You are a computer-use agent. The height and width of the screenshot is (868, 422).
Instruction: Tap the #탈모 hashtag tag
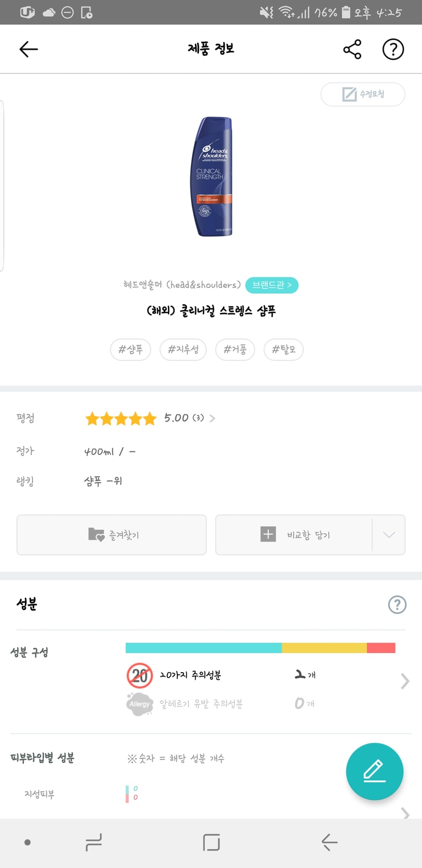pos(284,350)
